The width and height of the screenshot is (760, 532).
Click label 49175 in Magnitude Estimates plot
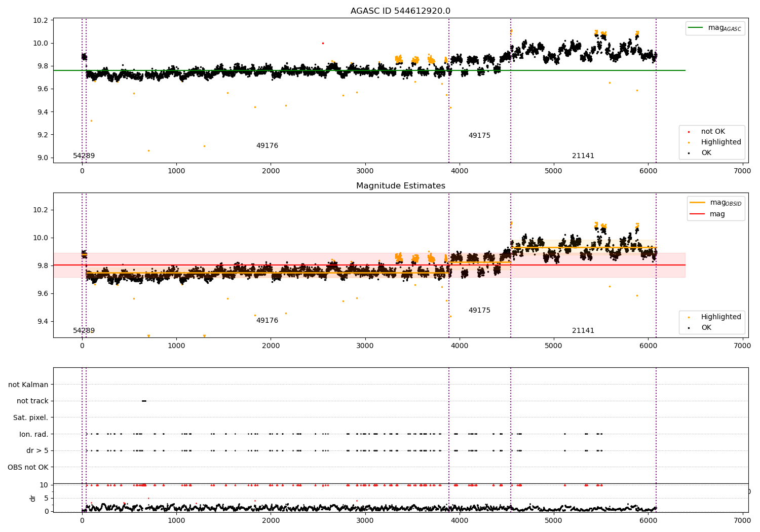point(479,311)
